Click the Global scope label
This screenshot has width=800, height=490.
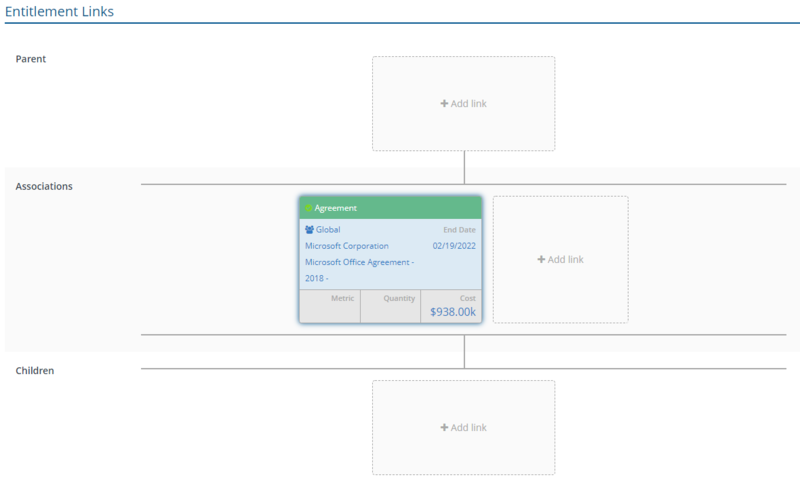[328, 230]
